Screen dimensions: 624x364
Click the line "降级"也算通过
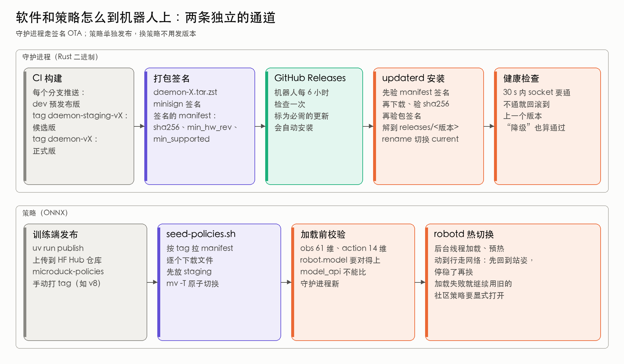[x=537, y=127]
